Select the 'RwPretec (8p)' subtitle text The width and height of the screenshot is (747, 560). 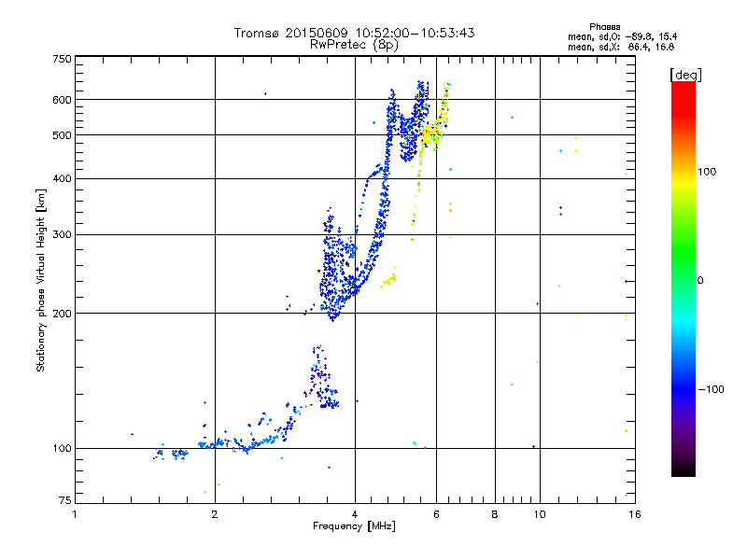click(x=354, y=45)
